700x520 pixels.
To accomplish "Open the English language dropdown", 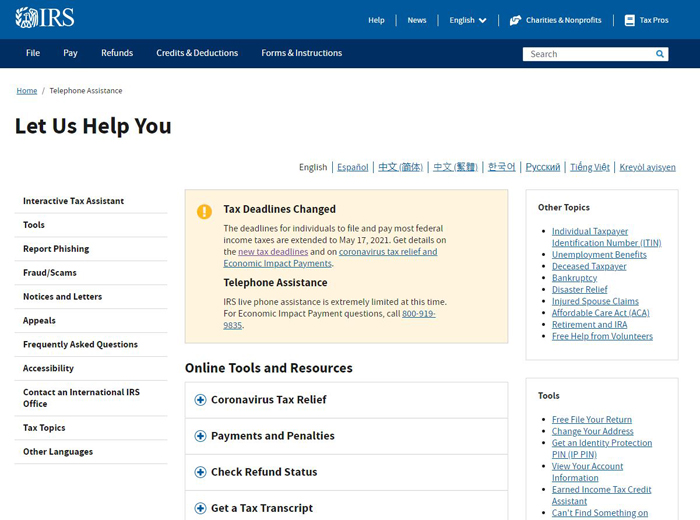I will [468, 20].
